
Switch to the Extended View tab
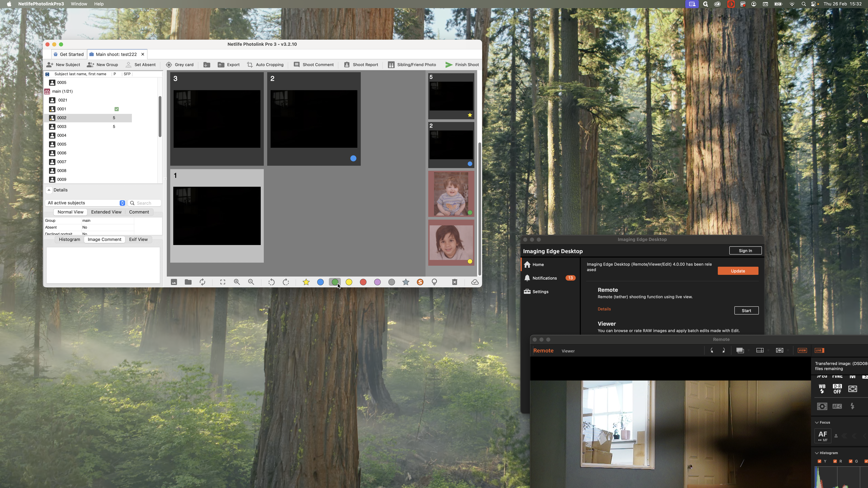(106, 212)
